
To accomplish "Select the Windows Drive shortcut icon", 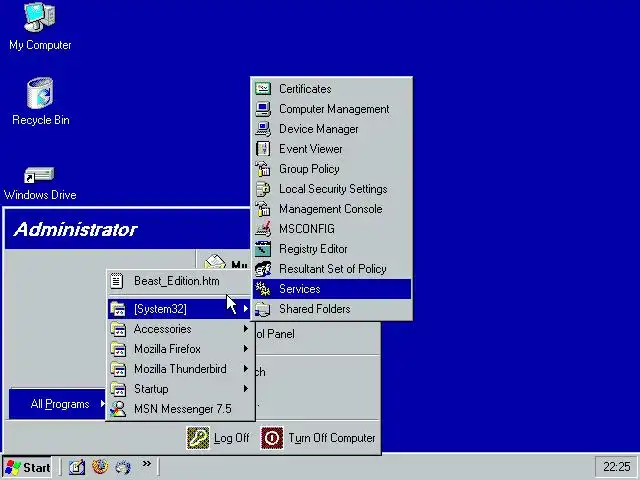I will [x=39, y=175].
